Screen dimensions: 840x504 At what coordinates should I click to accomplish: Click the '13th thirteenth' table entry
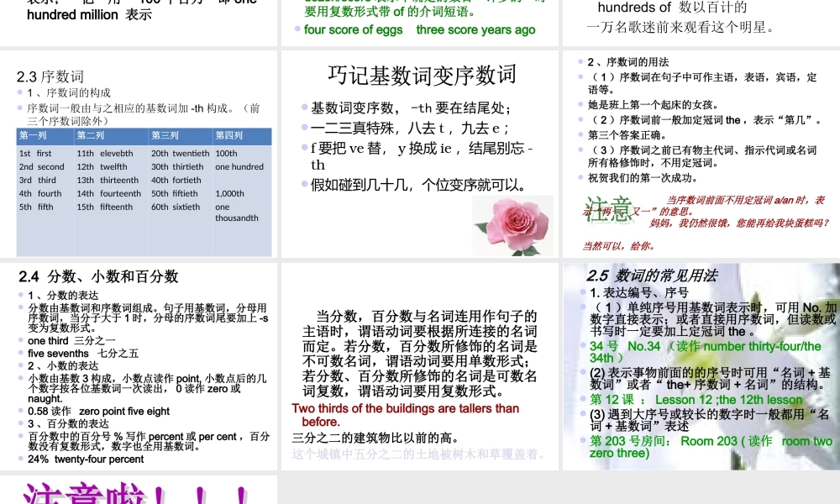pos(108,180)
